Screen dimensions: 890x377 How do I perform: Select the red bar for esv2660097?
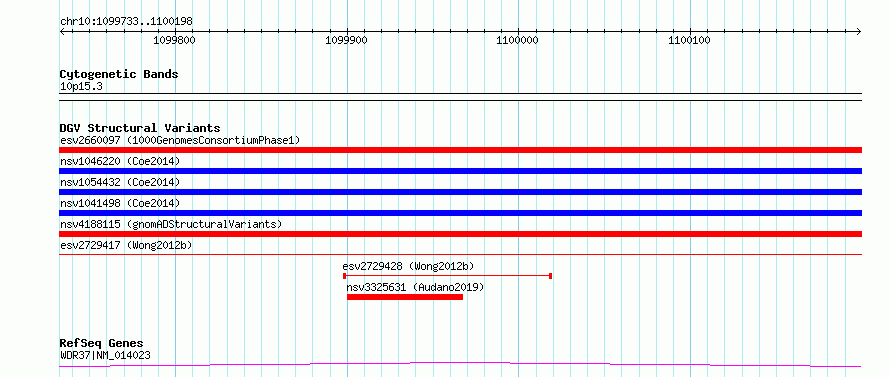(461, 150)
